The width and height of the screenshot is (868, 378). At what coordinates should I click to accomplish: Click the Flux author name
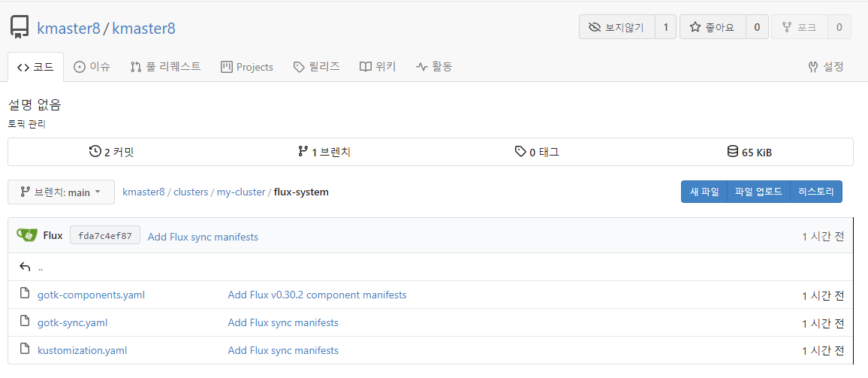tap(53, 236)
